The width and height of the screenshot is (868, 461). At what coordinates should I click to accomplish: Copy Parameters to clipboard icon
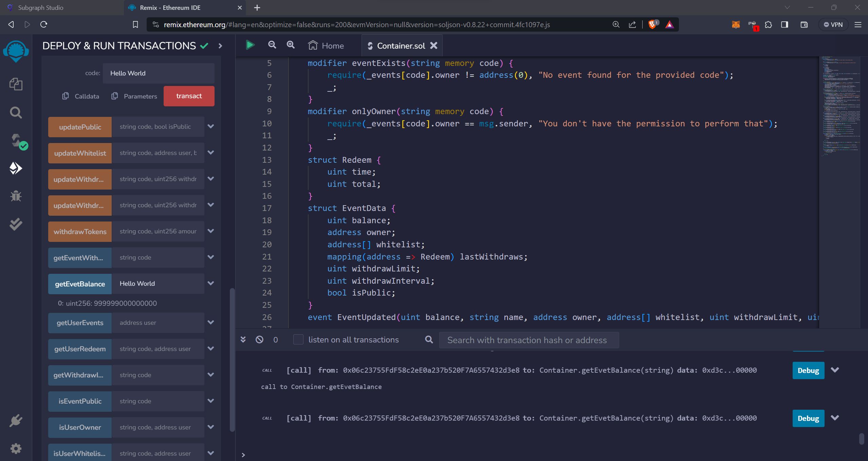point(115,96)
